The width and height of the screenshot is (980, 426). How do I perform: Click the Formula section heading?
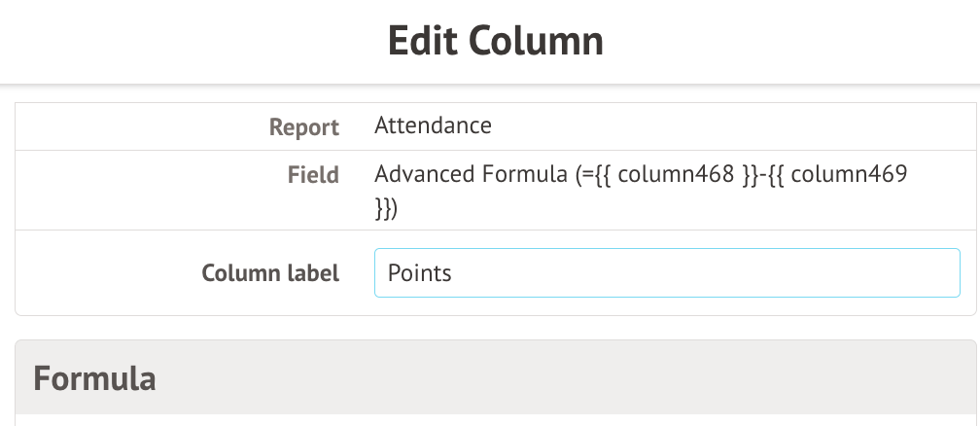[94, 377]
